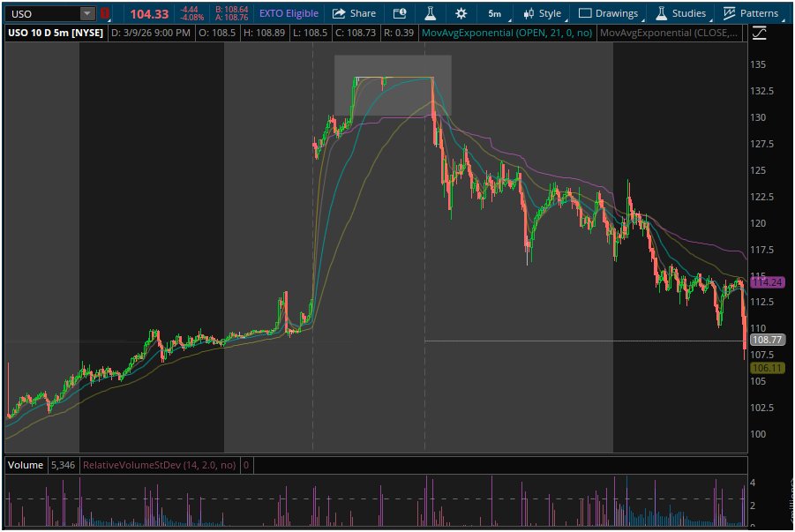Open the symbol dropdown arrow next to USO

click(87, 14)
